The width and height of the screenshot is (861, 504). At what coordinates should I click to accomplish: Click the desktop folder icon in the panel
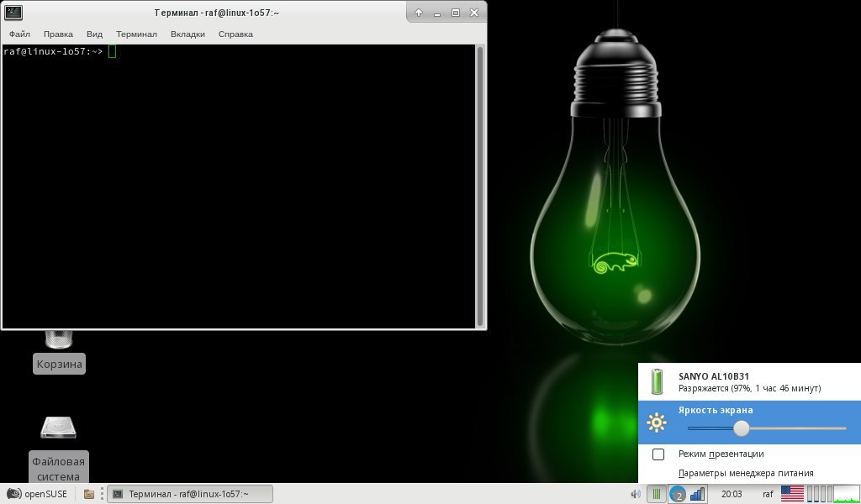pyautogui.click(x=89, y=494)
